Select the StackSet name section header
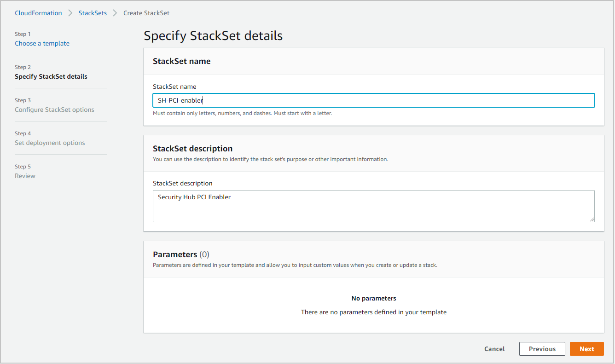The height and width of the screenshot is (364, 615). (181, 61)
